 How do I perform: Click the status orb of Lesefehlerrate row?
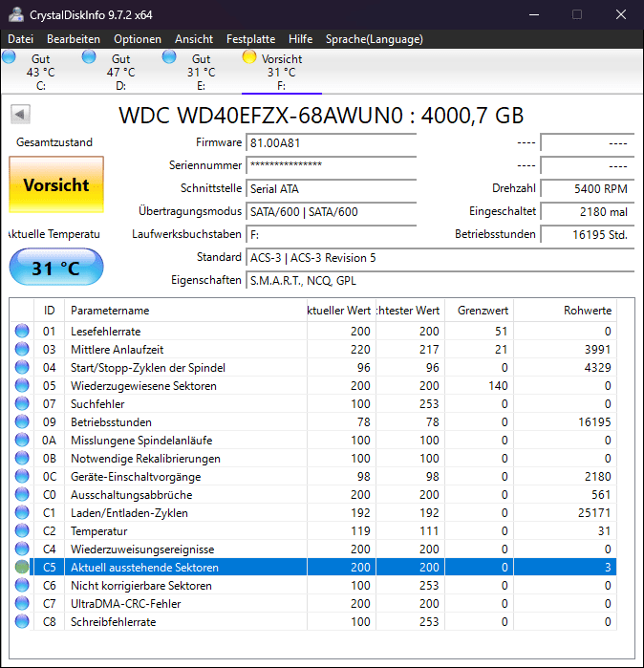[x=22, y=331]
